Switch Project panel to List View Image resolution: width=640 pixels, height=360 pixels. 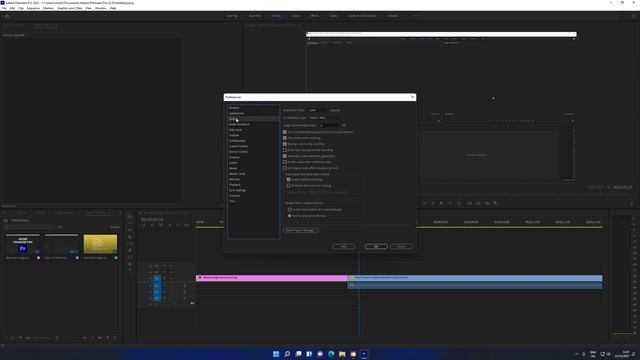[12, 338]
